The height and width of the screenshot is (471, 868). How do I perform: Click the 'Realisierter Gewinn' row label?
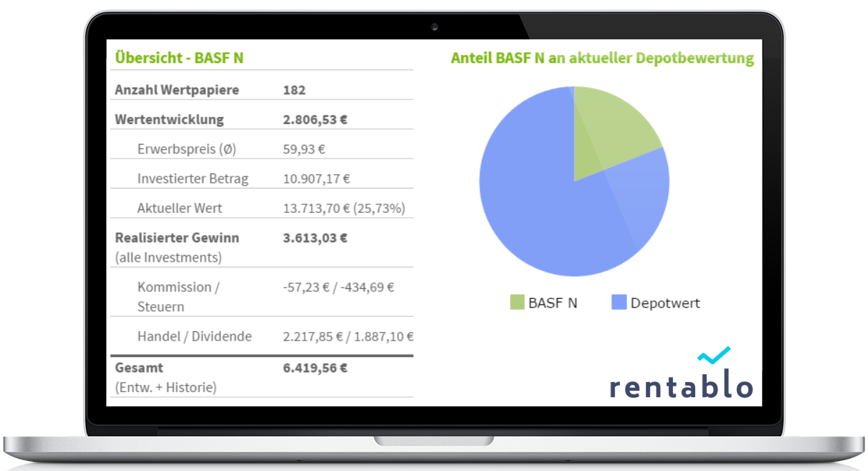[x=177, y=237]
